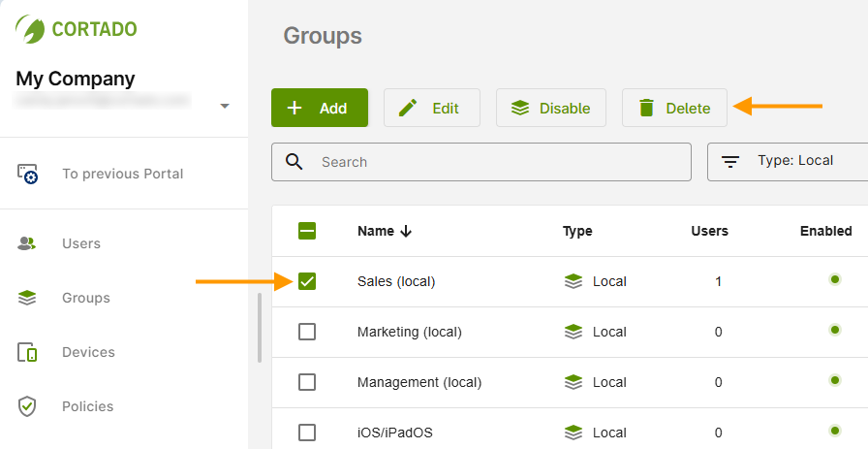Click the trash icon on Delete

646,108
